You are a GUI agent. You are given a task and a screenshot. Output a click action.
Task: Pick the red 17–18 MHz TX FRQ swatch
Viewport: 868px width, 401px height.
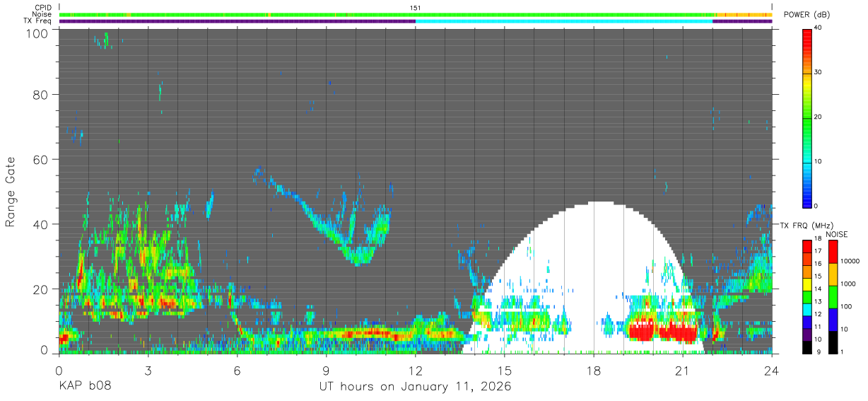click(807, 246)
